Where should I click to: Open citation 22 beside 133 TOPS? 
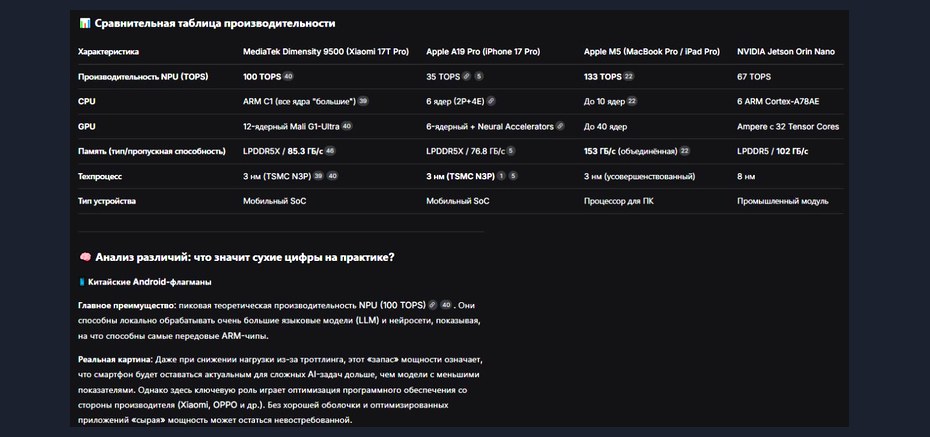628,76
